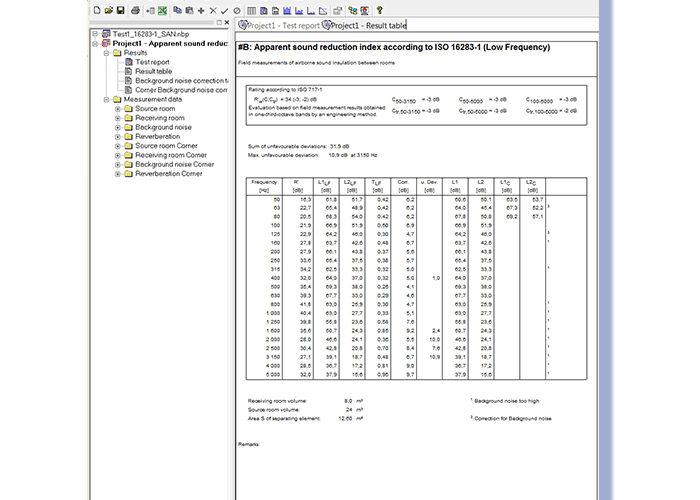Image resolution: width=700 pixels, height=500 pixels.
Task: Print the report using the printer icon
Action: (x=135, y=10)
